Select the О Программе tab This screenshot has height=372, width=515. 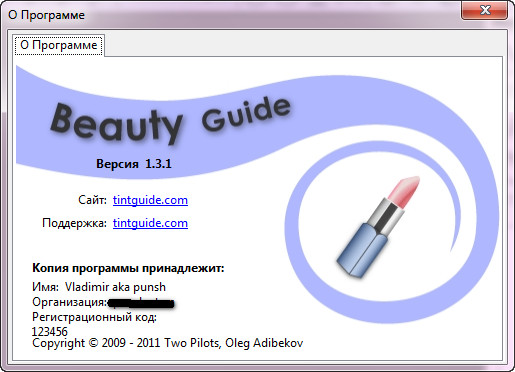59,45
